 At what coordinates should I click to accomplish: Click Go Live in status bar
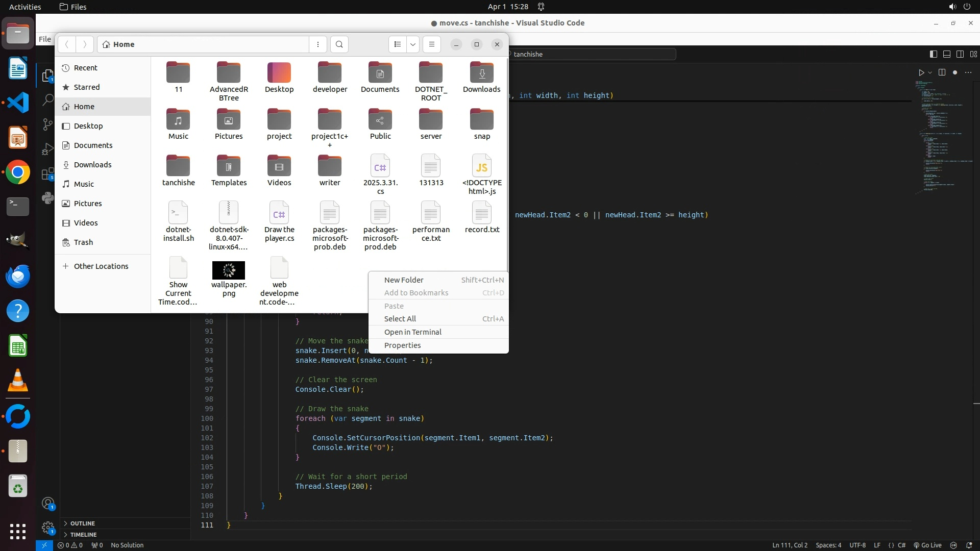point(927,545)
